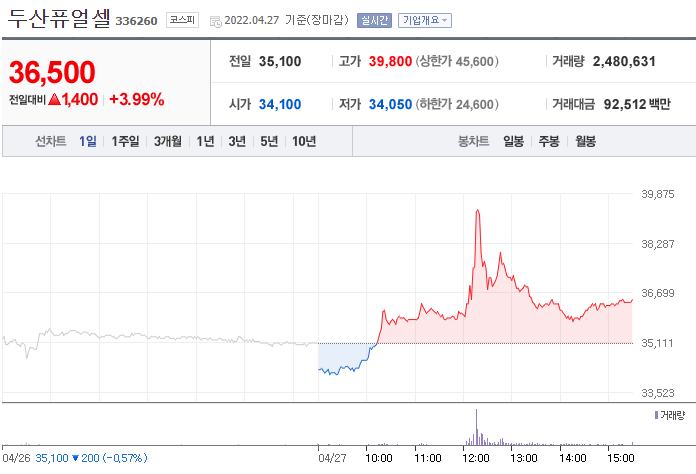Click the price peak near 12:00 on chart
This screenshot has width=696, height=474.
pos(478,211)
